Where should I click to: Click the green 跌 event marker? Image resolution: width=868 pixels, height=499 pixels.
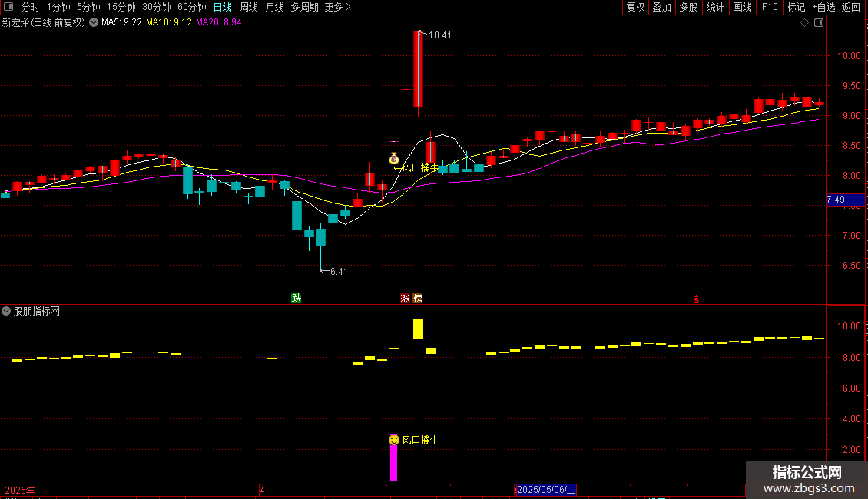point(297,298)
